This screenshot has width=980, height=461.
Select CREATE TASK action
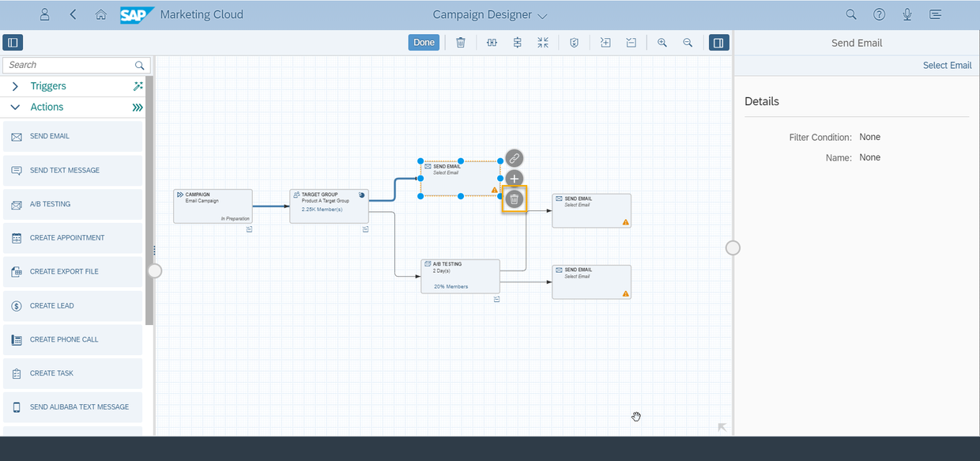click(x=73, y=373)
